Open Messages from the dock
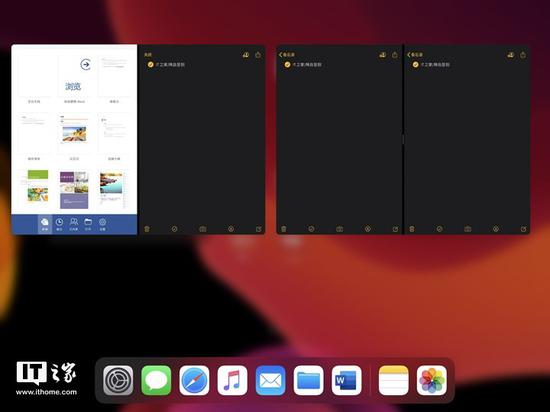Image resolution: width=550 pixels, height=412 pixels. (156, 380)
